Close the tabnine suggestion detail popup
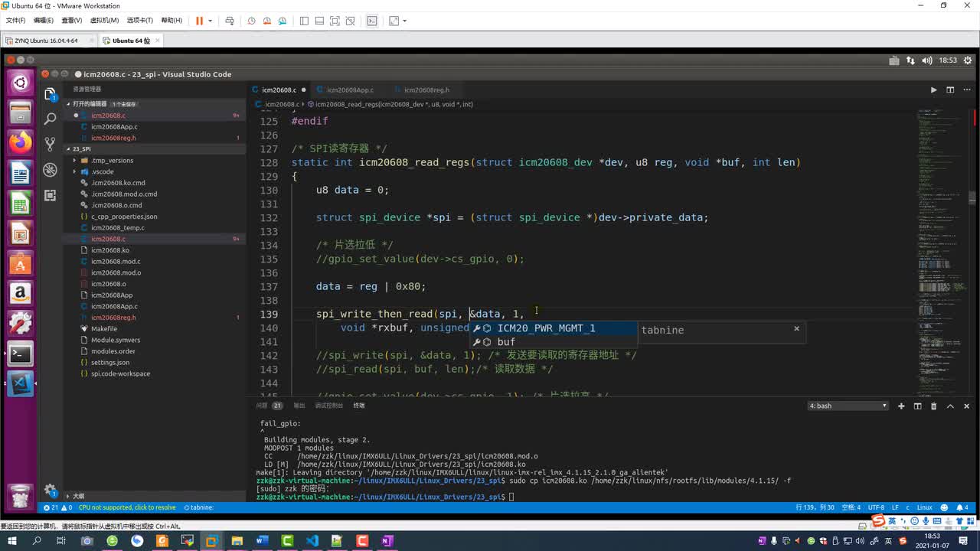The width and height of the screenshot is (980, 551). (x=796, y=328)
